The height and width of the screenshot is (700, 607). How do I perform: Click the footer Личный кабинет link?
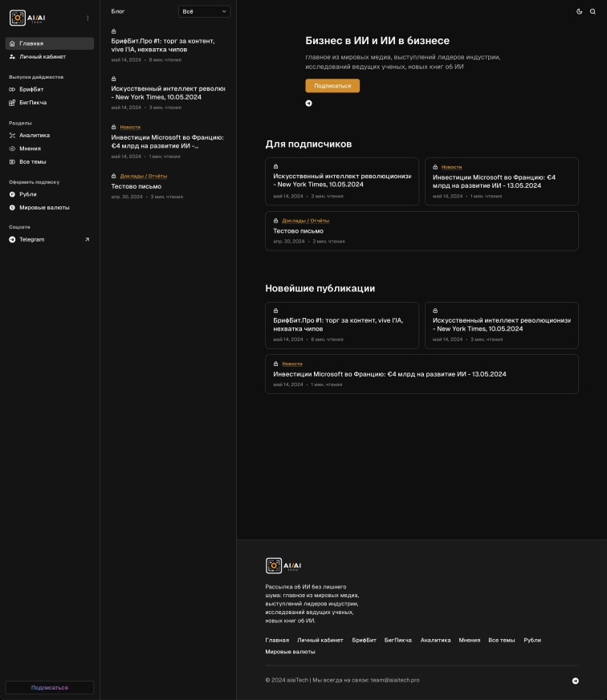click(320, 640)
